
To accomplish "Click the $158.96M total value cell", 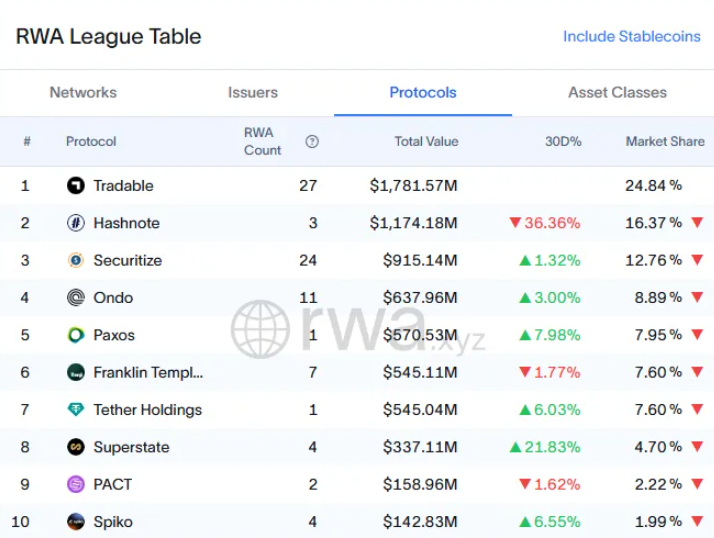I will 420,484.
